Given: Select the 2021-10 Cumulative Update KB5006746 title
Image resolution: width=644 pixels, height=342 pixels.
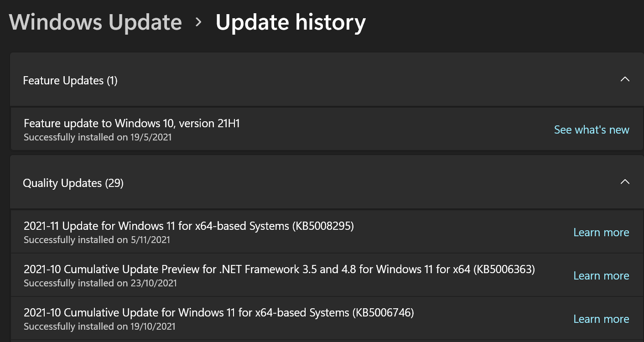Looking at the screenshot, I should 219,312.
